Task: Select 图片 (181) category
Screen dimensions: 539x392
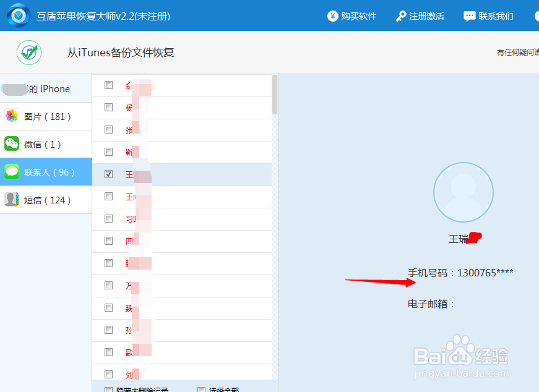Action: (46, 116)
